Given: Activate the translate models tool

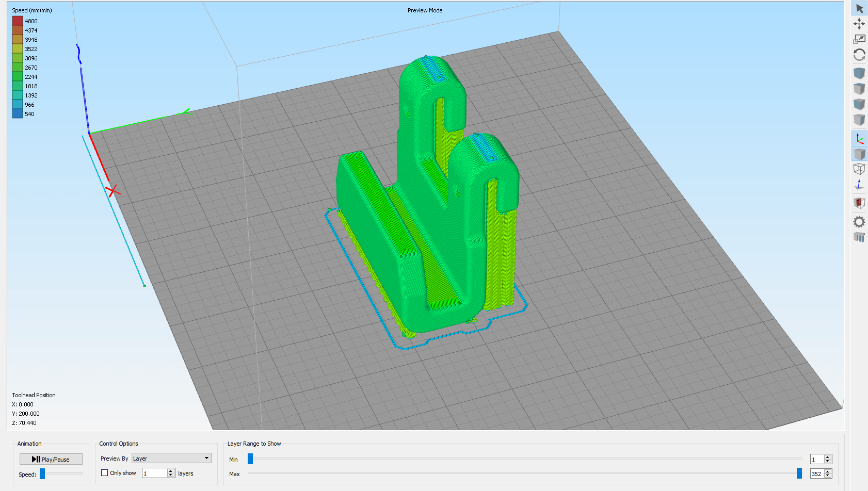Looking at the screenshot, I should click(x=859, y=24).
